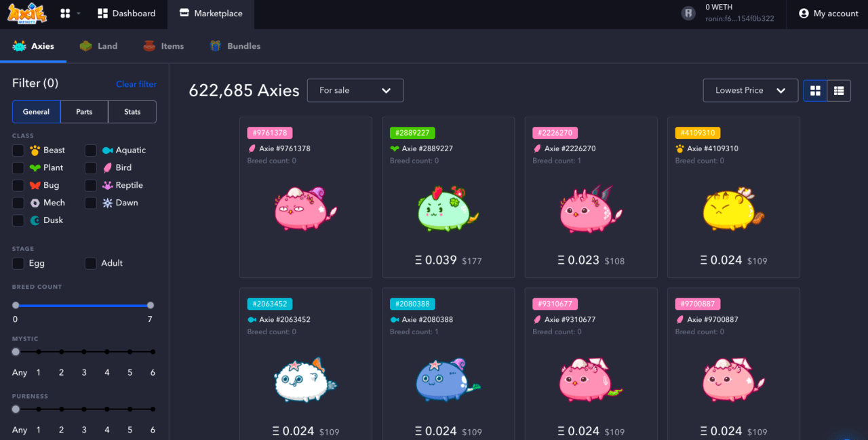
Task: Check the Beast class checkbox
Action: (x=18, y=151)
